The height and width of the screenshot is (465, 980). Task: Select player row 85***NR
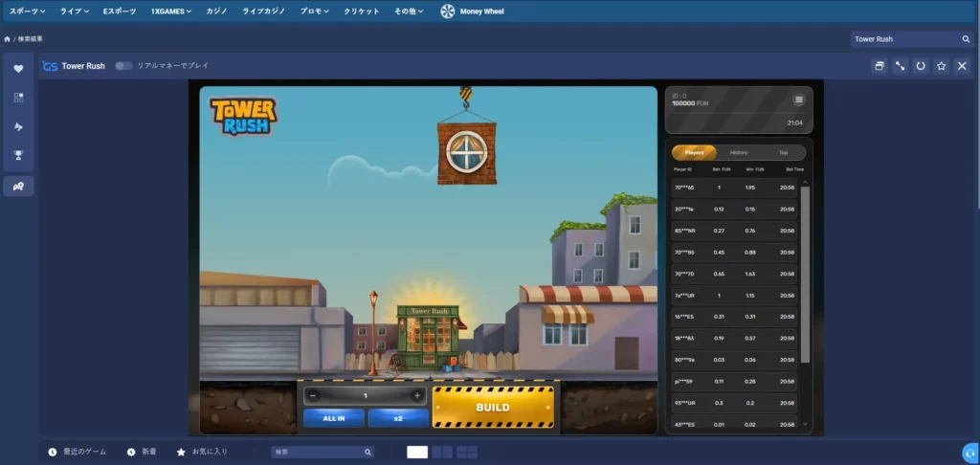point(734,231)
